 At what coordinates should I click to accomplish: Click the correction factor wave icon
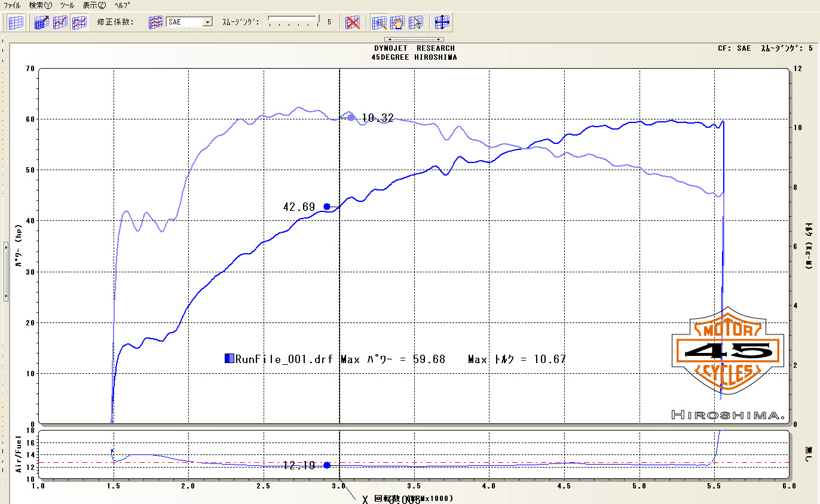click(x=155, y=23)
